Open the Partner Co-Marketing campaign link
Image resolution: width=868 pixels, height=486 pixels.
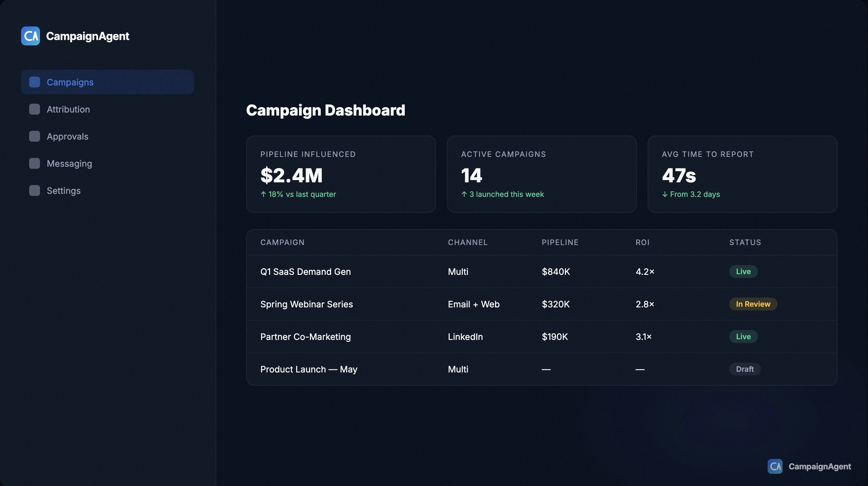tap(305, 337)
